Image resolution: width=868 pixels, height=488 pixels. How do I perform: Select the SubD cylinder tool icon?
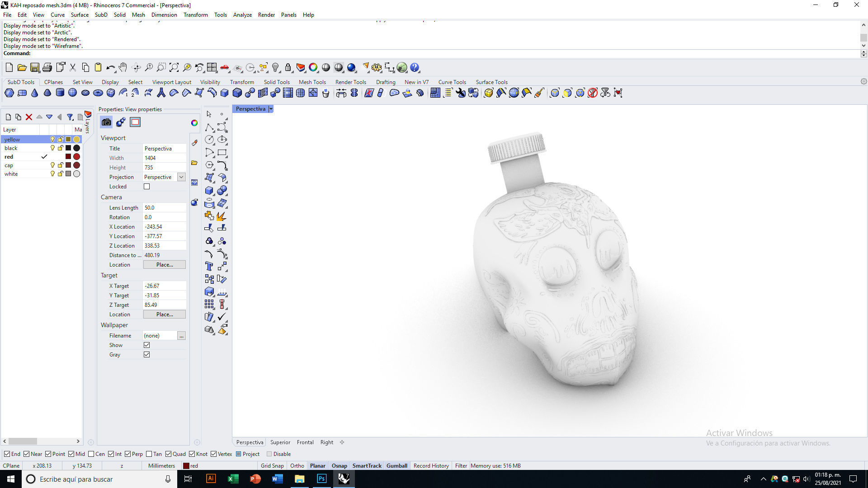point(60,93)
